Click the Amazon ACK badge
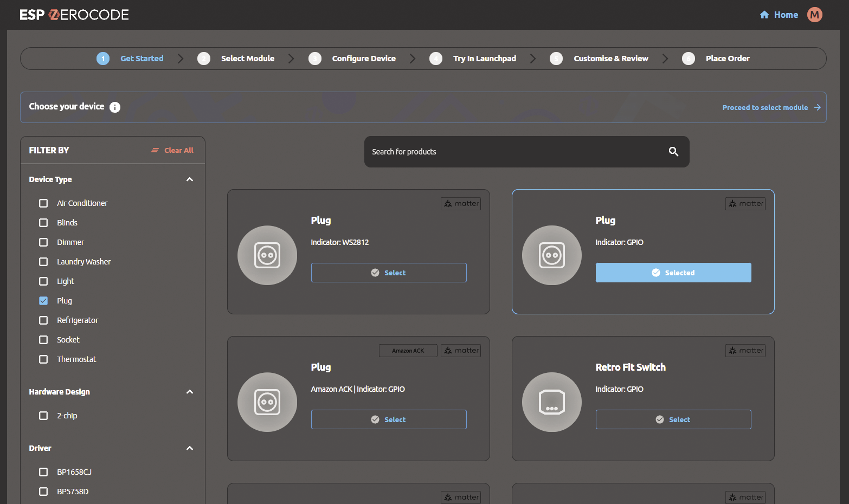This screenshot has height=504, width=849. (408, 351)
